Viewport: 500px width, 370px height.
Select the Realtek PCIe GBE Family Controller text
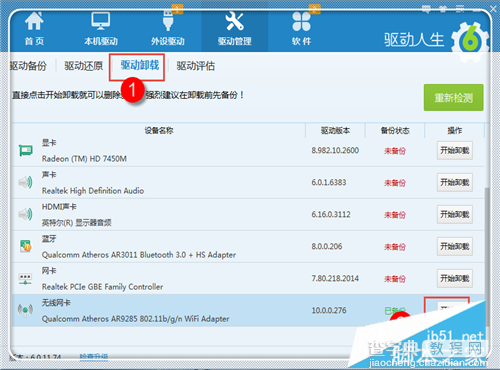(x=102, y=287)
